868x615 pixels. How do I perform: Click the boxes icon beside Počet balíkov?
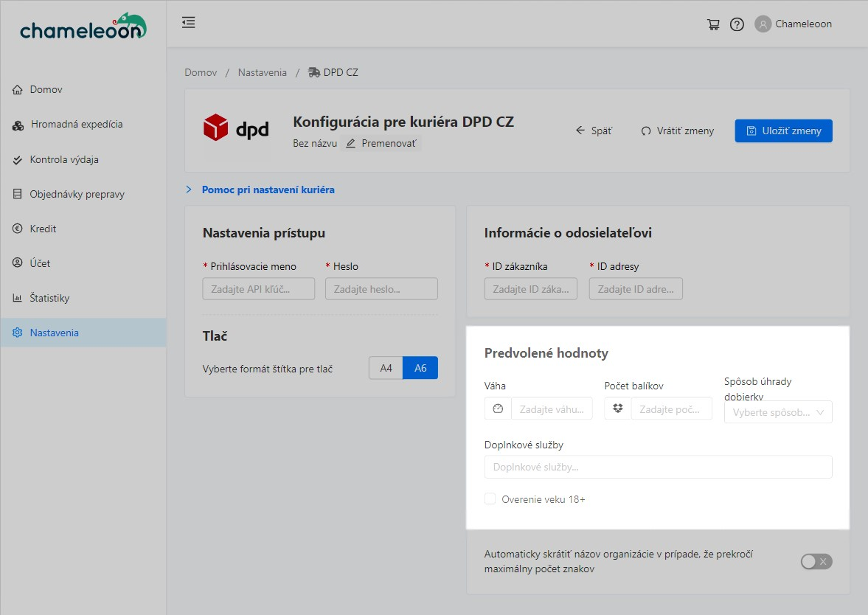617,409
